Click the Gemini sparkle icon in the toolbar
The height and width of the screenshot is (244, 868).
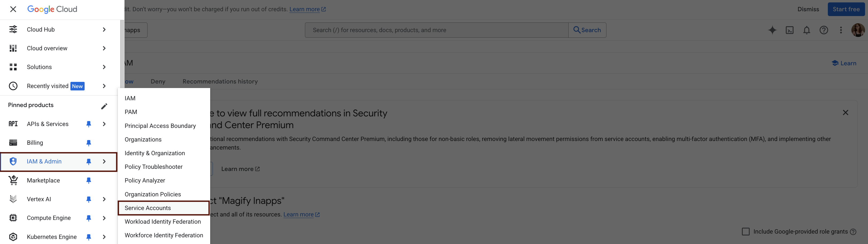pos(772,30)
